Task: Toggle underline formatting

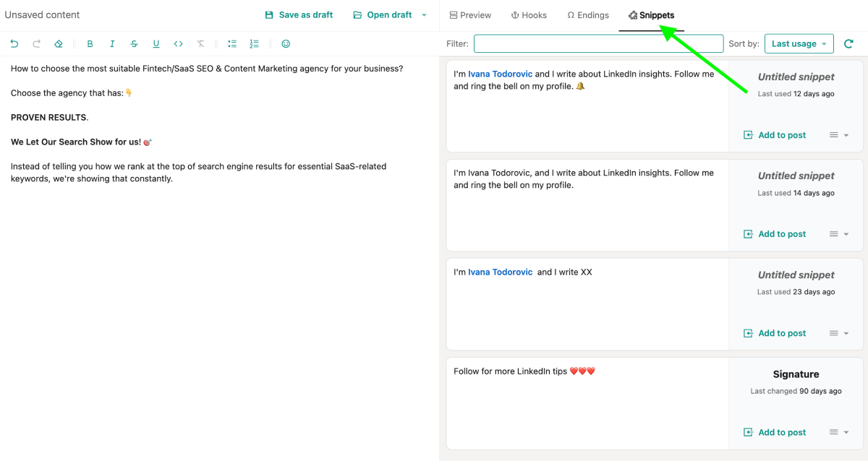Action: [156, 44]
